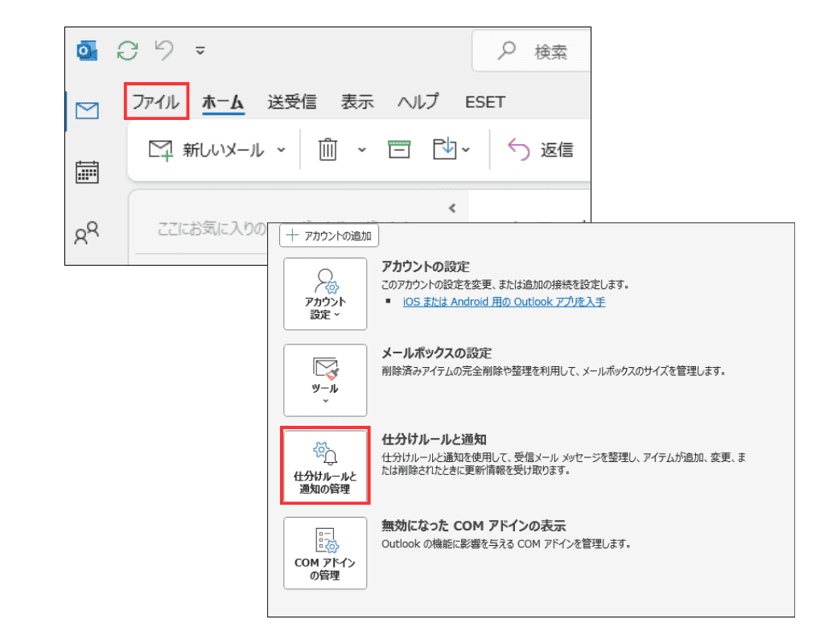Click the Send/Receive refresh icon
The image size is (824, 644).
(x=126, y=50)
